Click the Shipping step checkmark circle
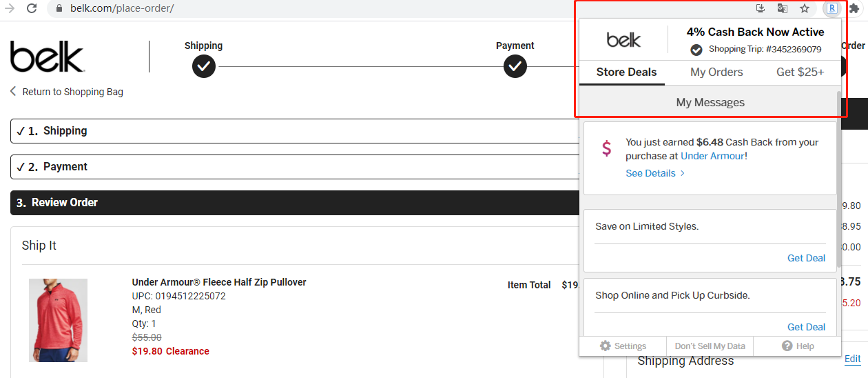The height and width of the screenshot is (378, 868). (204, 67)
